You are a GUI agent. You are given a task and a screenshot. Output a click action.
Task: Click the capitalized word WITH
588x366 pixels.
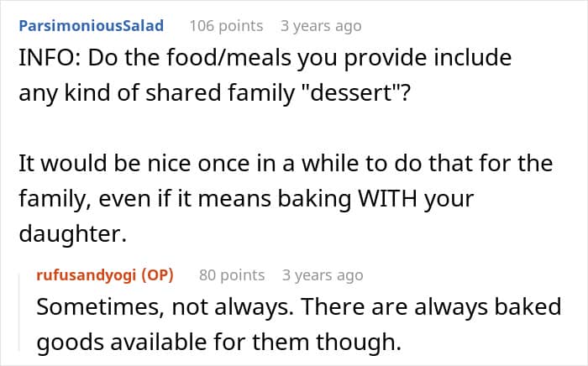[388, 199]
